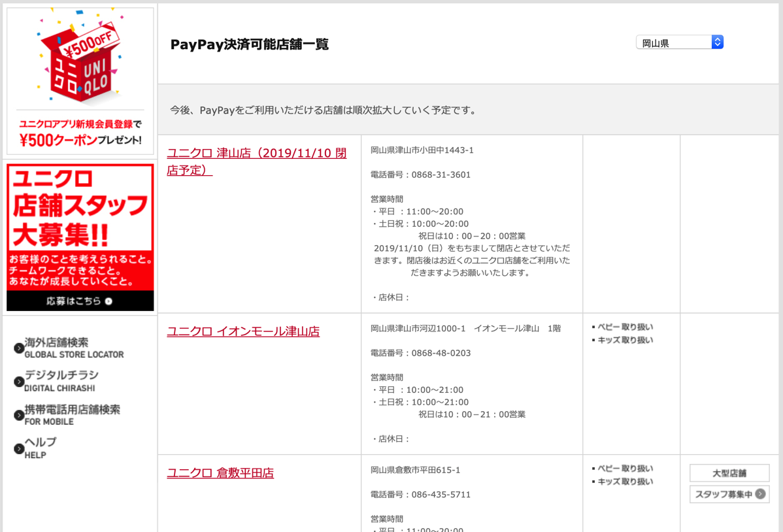Click address 岡山県津山市小田中1443-1
Image resolution: width=783 pixels, height=532 pixels.
point(422,150)
